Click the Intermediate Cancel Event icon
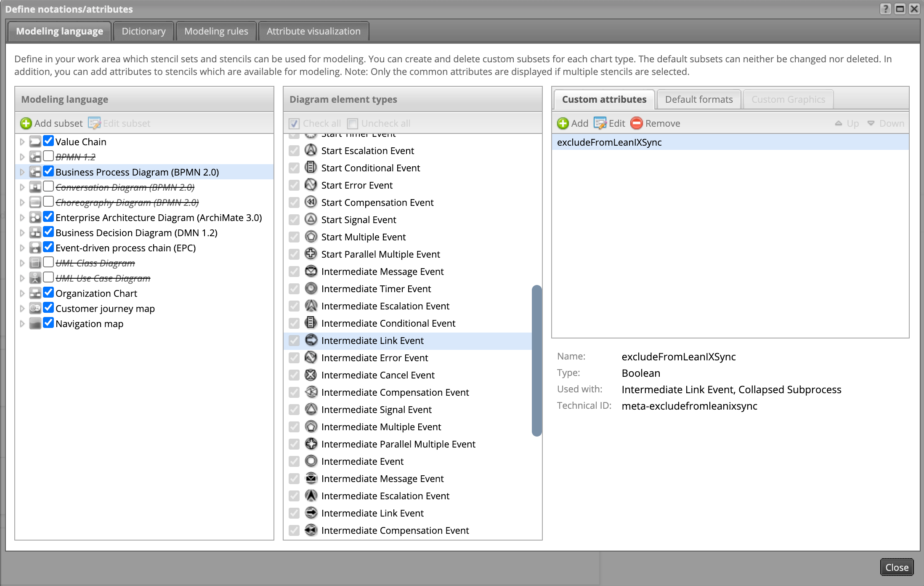This screenshot has width=924, height=586. 311,375
